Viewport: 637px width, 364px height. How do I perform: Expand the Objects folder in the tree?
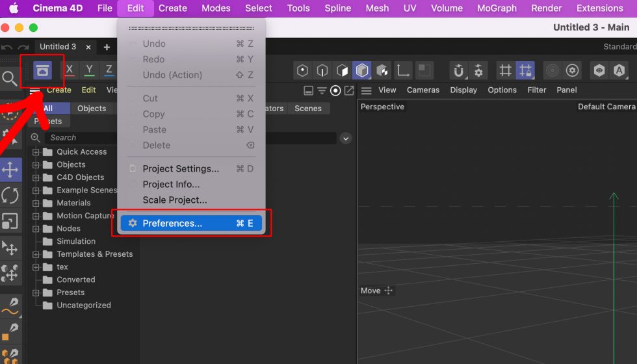coord(36,165)
